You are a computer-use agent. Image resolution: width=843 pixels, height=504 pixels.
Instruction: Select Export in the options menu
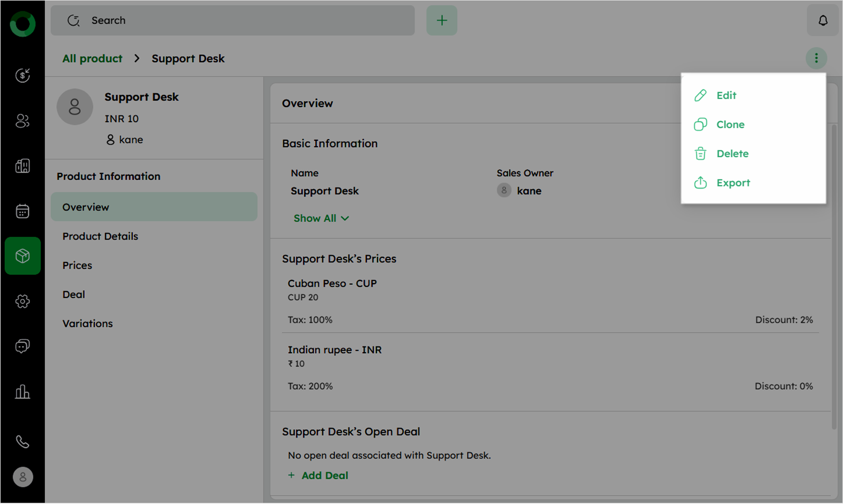(732, 183)
